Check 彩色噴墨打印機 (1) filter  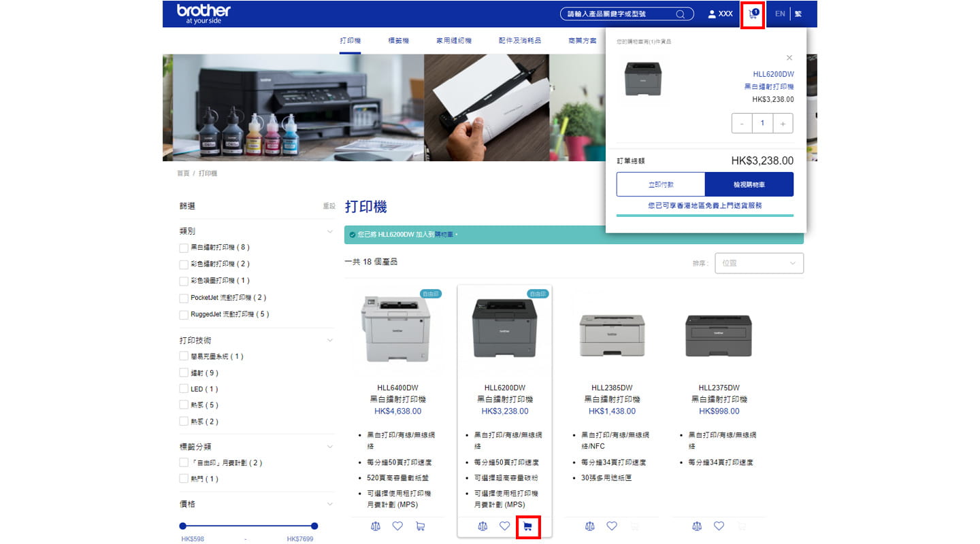[184, 281]
